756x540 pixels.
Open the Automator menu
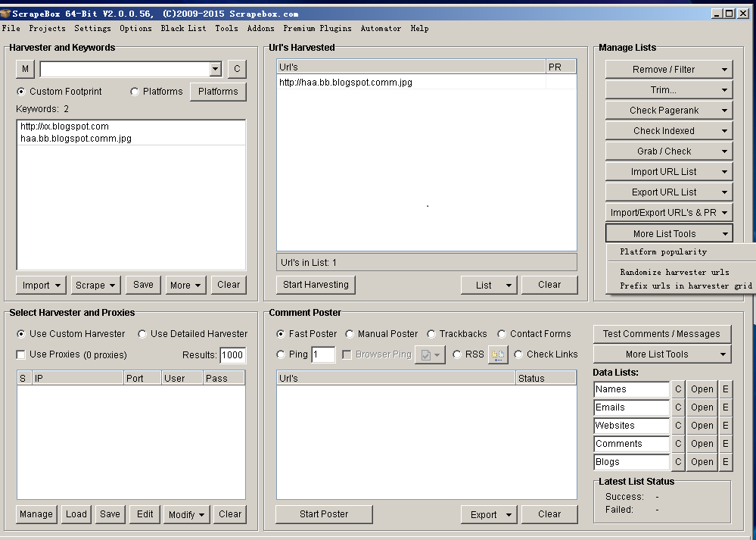pos(381,29)
